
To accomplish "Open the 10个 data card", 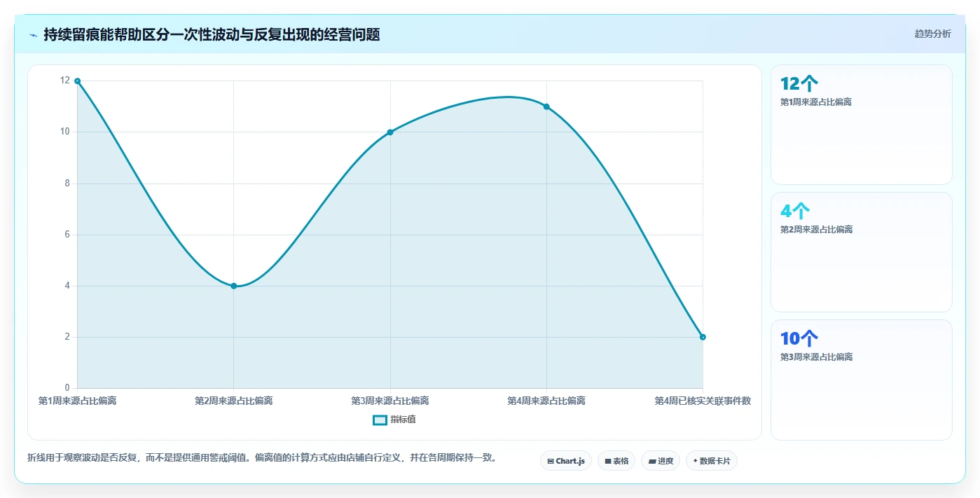I will click(x=862, y=380).
